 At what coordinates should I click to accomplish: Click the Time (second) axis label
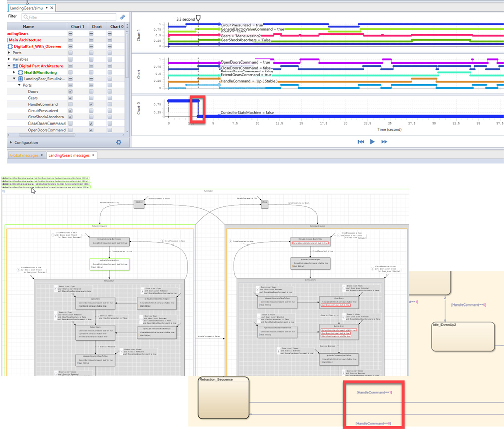(389, 129)
